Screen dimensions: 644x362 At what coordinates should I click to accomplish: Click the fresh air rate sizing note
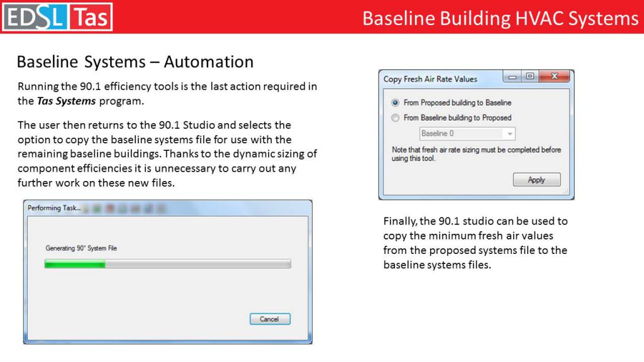point(475,154)
